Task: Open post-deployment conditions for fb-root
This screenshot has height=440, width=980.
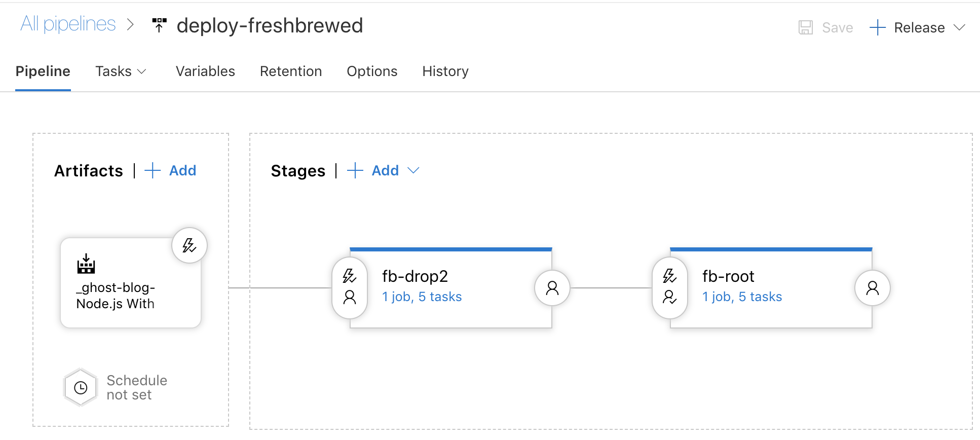Action: click(x=873, y=288)
